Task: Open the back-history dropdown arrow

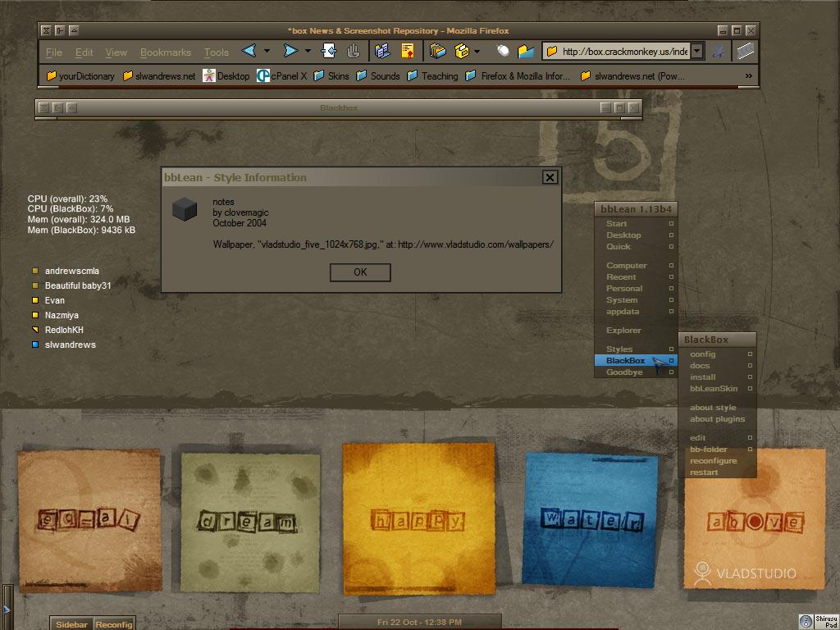Action: [x=267, y=52]
